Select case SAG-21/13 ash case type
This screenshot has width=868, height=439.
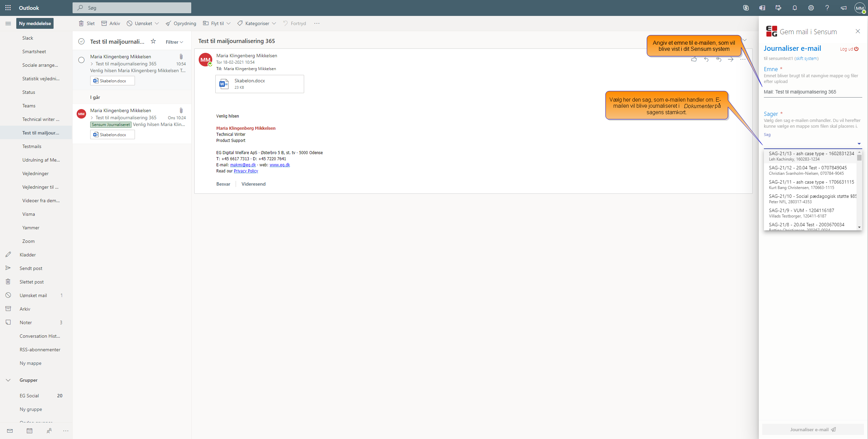(x=810, y=156)
